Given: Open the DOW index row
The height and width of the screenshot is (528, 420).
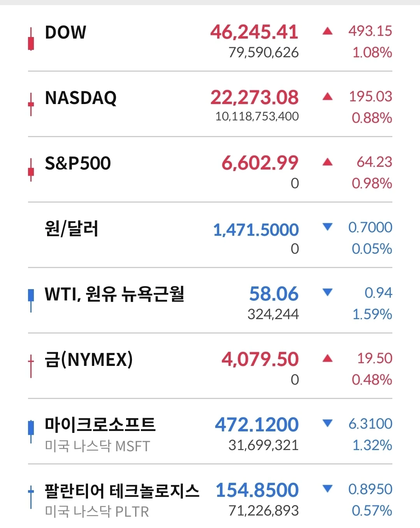Looking at the screenshot, I should [210, 39].
